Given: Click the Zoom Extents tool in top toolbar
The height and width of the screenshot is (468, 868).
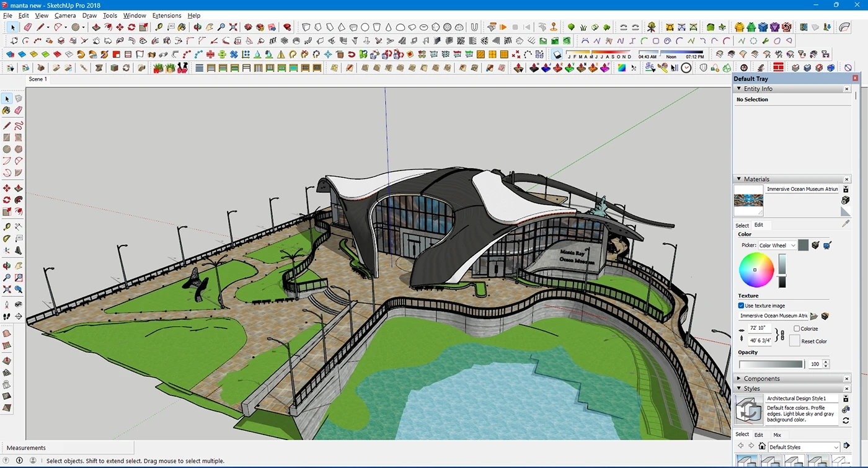Looking at the screenshot, I should [233, 27].
